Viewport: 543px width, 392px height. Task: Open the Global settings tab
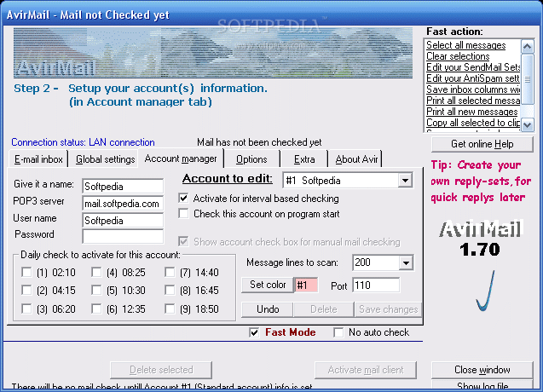pyautogui.click(x=106, y=159)
